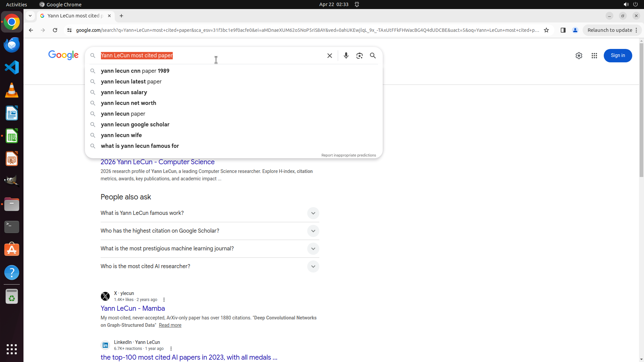Image resolution: width=644 pixels, height=362 pixels.
Task: Click the voice search microphone icon
Action: tap(346, 56)
